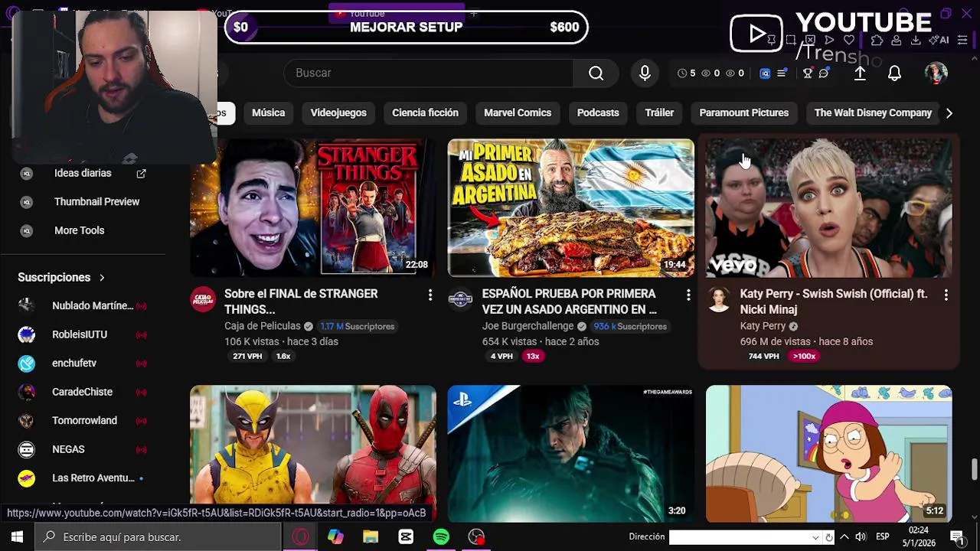This screenshot has width=980, height=551.
Task: Select the Tráiler category chip
Action: pyautogui.click(x=659, y=112)
